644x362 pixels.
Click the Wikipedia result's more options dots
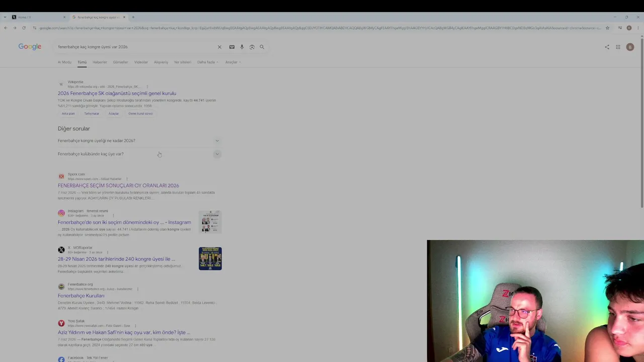coord(147,87)
